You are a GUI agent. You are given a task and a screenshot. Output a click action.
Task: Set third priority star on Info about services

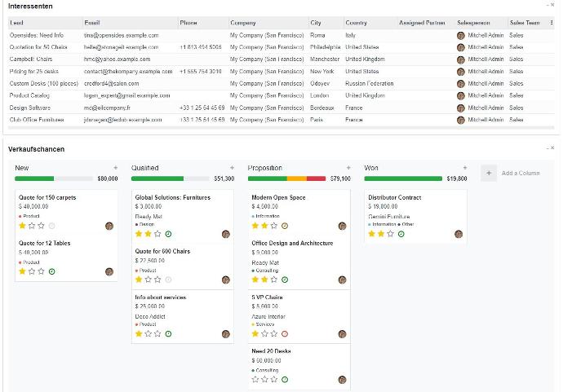[157, 333]
